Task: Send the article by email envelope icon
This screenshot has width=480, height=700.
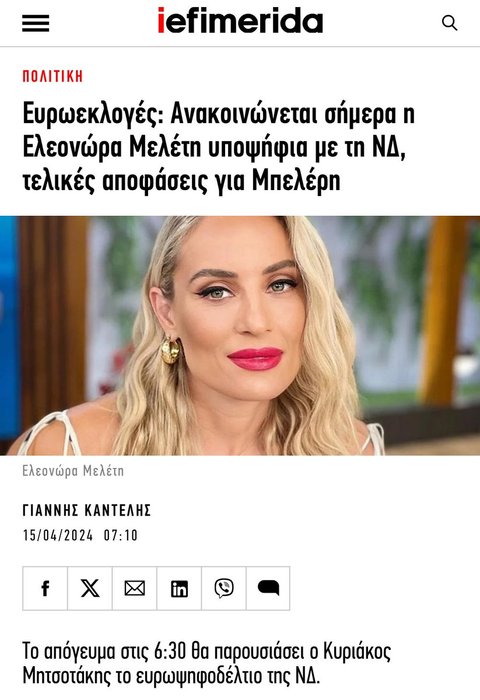Action: pyautogui.click(x=134, y=588)
